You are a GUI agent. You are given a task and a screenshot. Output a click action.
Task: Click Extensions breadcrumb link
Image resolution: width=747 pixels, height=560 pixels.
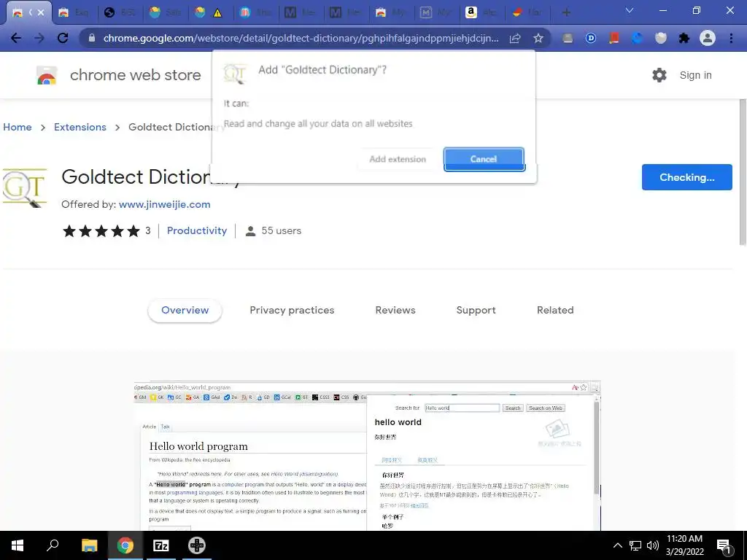[80, 127]
